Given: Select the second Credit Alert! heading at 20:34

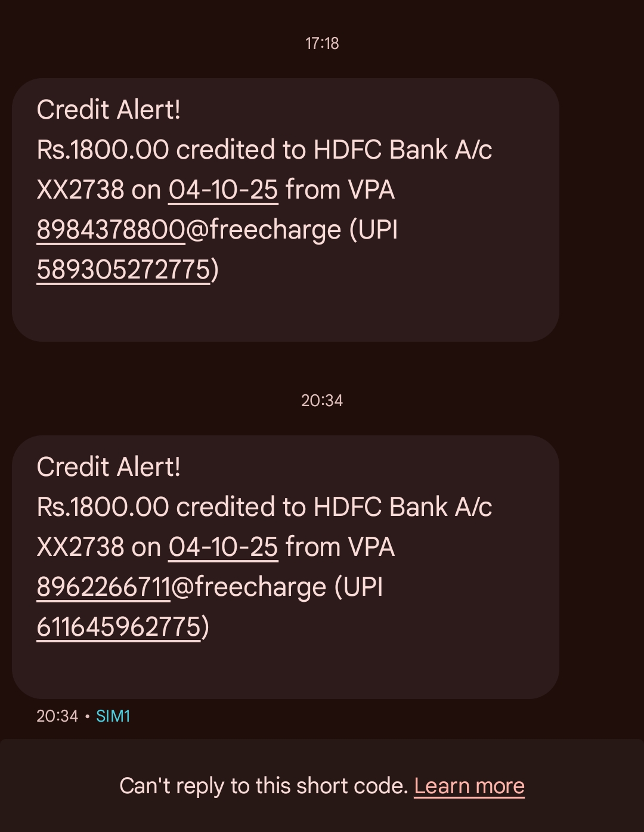Looking at the screenshot, I should [109, 467].
